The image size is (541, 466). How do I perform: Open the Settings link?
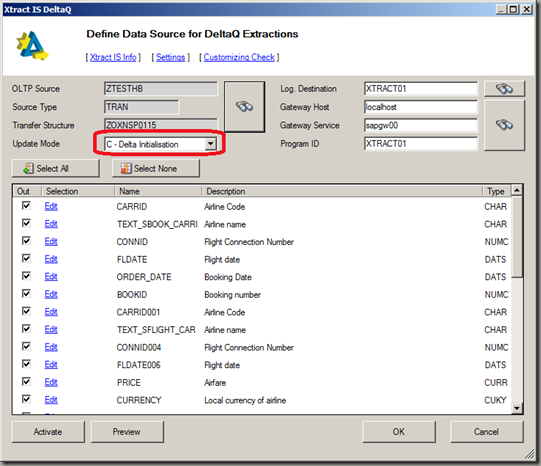[x=170, y=57]
